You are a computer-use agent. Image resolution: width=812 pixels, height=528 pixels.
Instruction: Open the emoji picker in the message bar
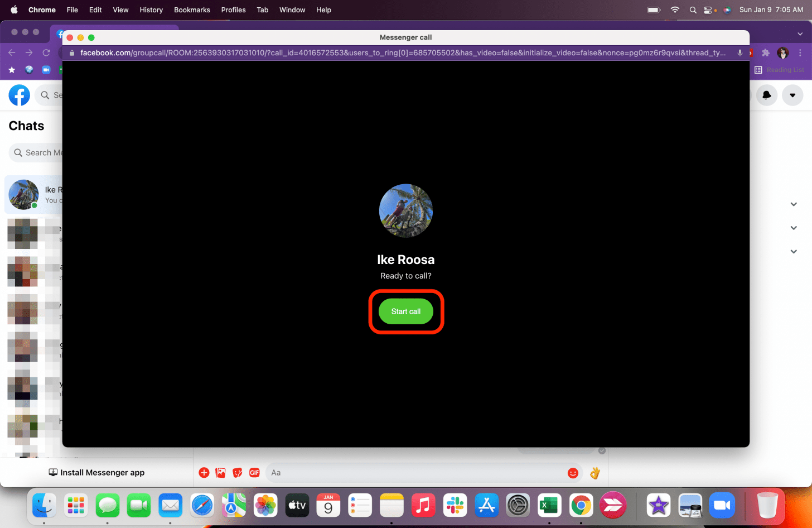click(573, 473)
